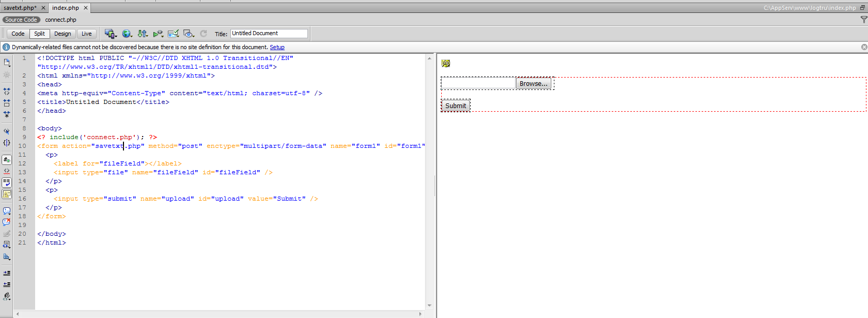This screenshot has height=318, width=868.
Task: Toggle Word Wrap in coding toolbar
Action: tap(7, 183)
